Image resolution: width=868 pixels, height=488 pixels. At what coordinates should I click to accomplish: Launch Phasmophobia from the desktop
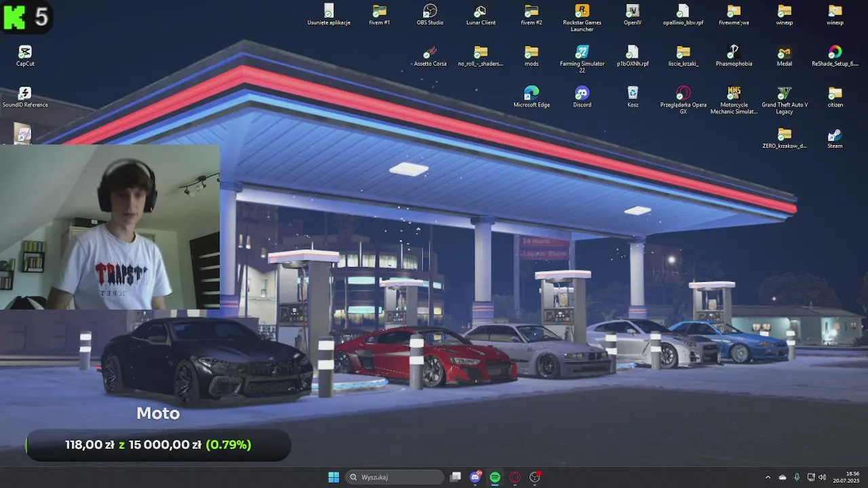click(x=734, y=56)
